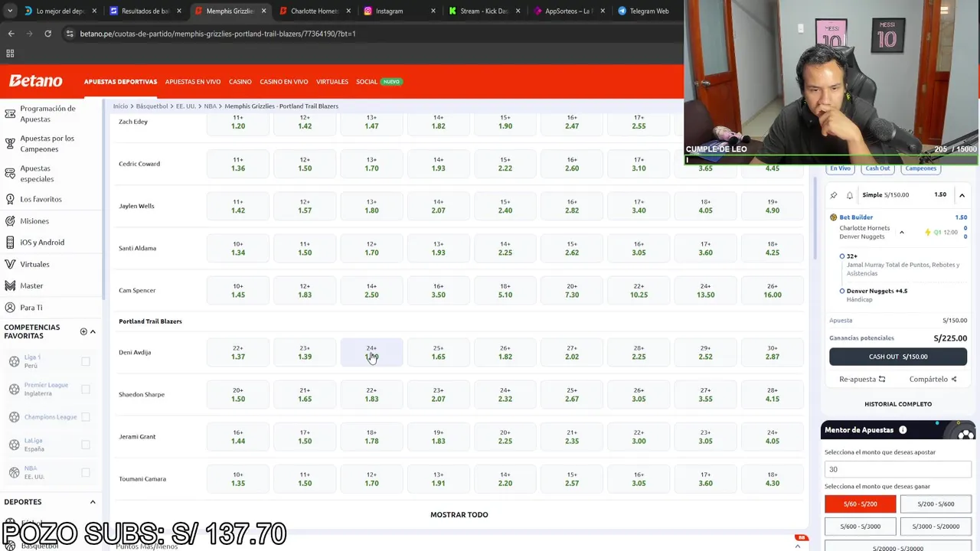Open Básquetbol breadcrumb link
The image size is (980, 551).
pyautogui.click(x=152, y=106)
